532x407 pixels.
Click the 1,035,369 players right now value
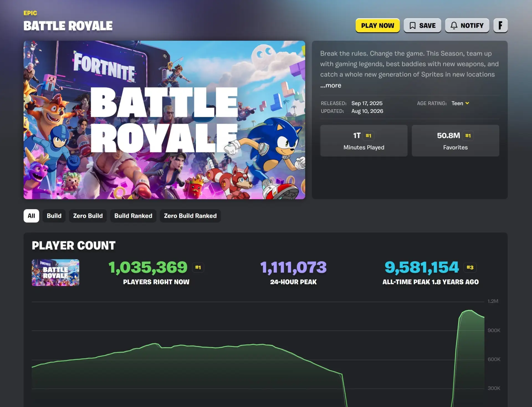click(x=148, y=267)
